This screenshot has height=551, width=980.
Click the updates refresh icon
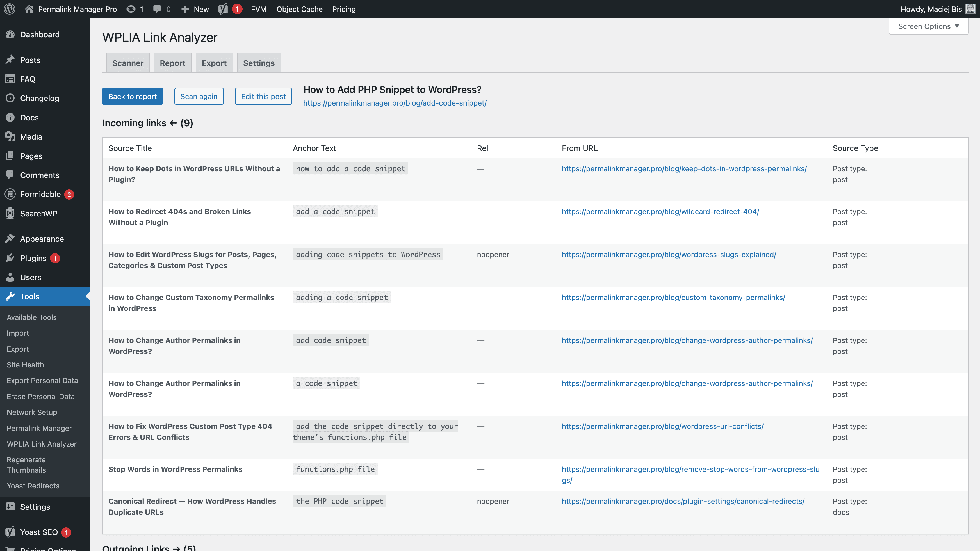pyautogui.click(x=131, y=9)
